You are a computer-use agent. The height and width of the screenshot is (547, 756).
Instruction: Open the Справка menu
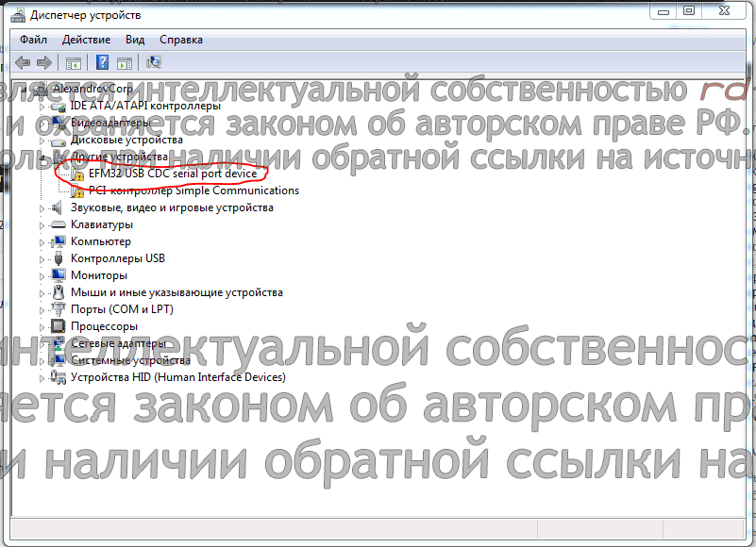[180, 40]
